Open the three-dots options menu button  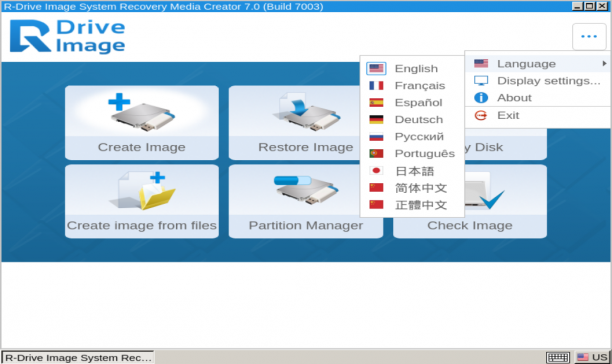pyautogui.click(x=589, y=37)
